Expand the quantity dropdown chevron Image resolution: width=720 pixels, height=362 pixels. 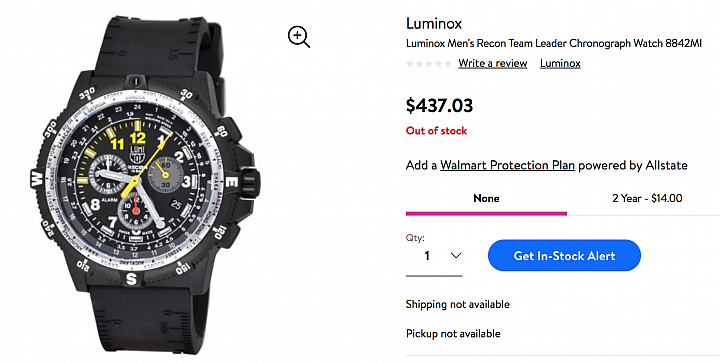pos(456,255)
